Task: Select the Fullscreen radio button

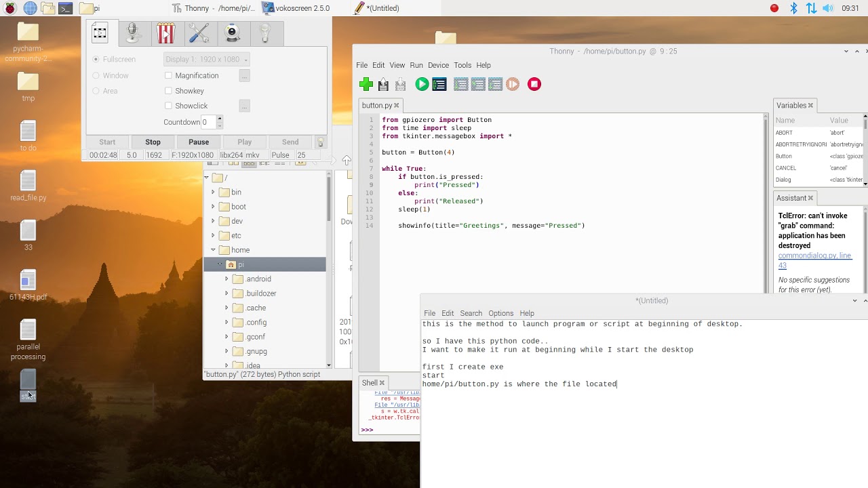Action: (x=96, y=60)
